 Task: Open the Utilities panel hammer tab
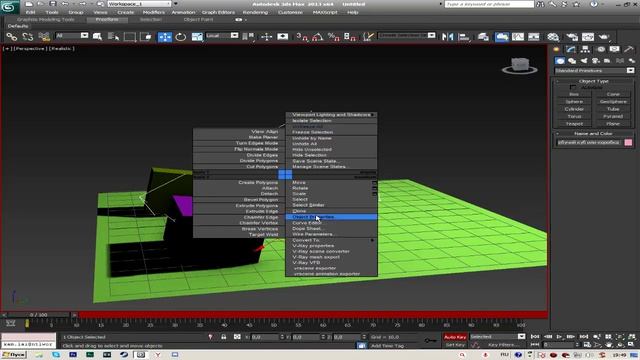click(629, 49)
